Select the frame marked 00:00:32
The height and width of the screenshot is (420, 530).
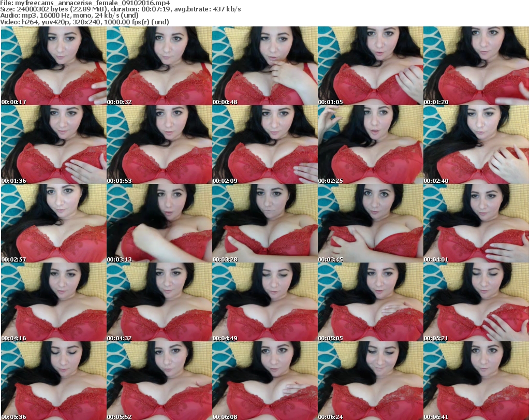(159, 66)
